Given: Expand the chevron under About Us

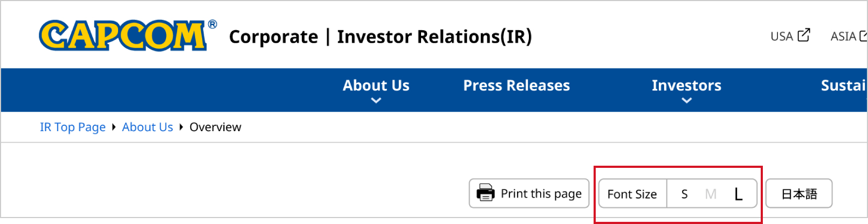Looking at the screenshot, I should tap(376, 100).
